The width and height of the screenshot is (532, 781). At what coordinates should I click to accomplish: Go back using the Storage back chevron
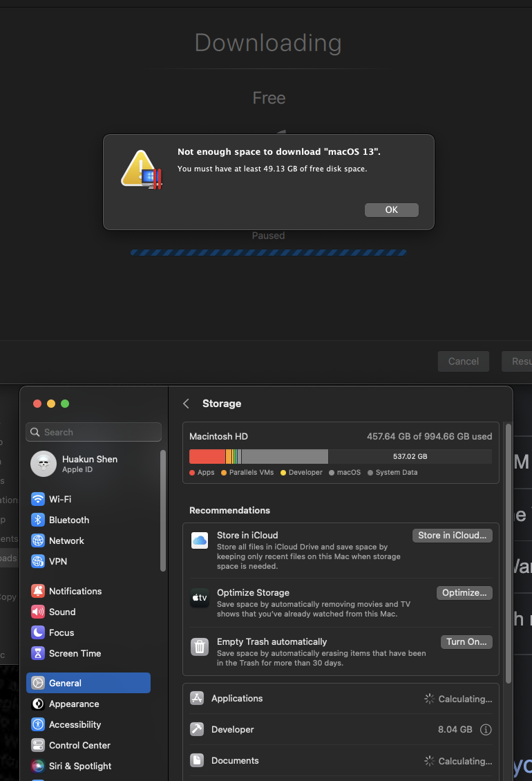(186, 404)
